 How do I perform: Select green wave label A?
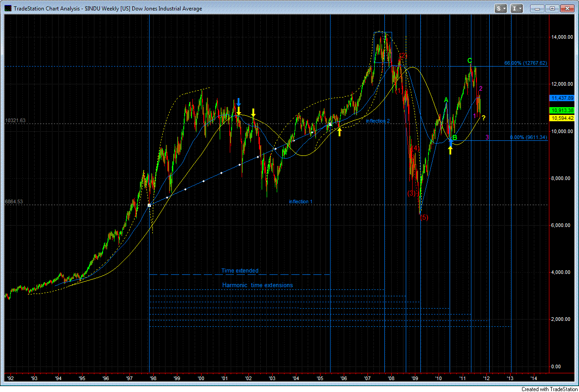pos(446,100)
